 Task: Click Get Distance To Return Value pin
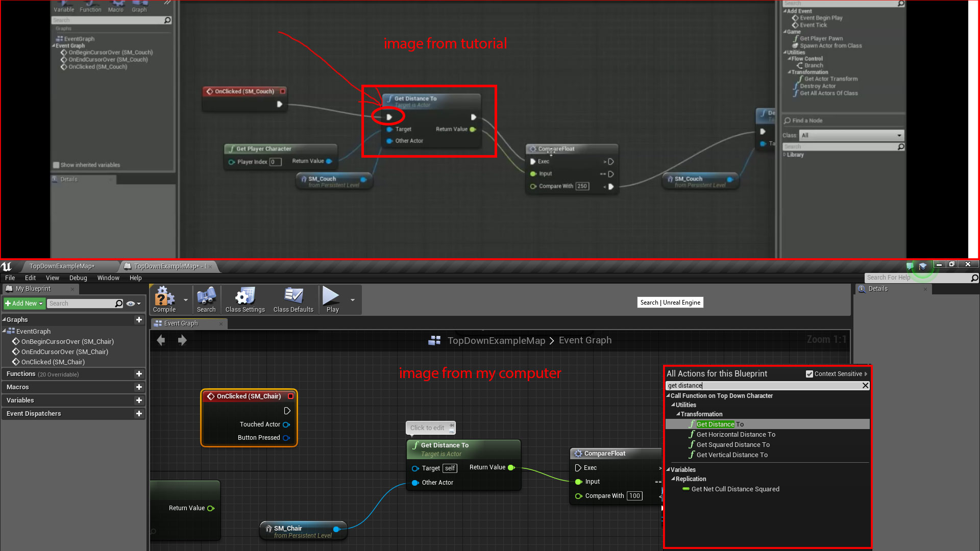511,467
